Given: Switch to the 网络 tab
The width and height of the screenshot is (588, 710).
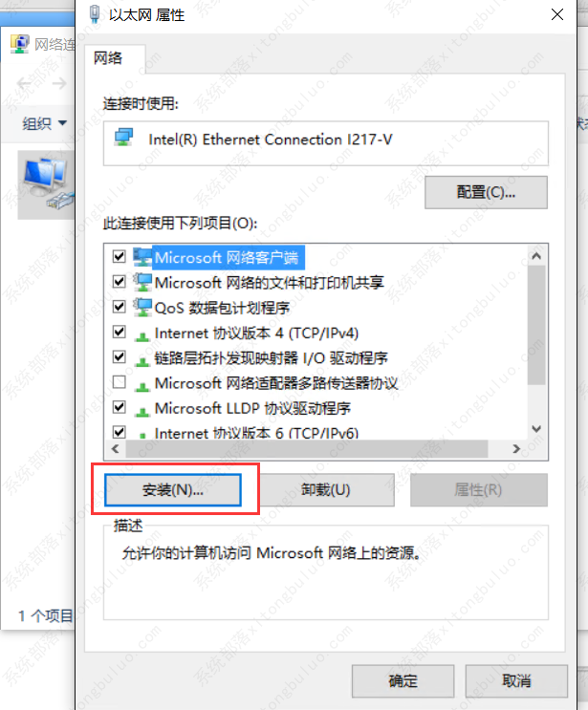Looking at the screenshot, I should [108, 58].
